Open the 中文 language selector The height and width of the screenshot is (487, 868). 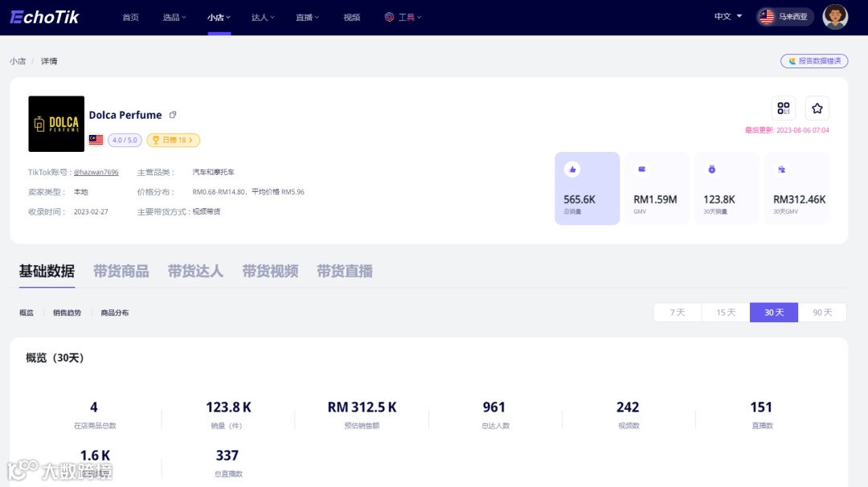pos(728,17)
